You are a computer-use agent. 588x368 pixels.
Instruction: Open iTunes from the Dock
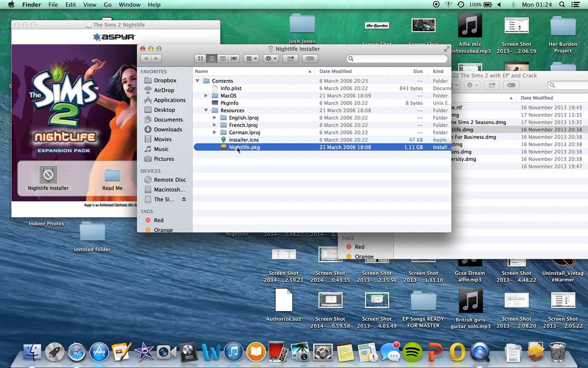click(233, 352)
